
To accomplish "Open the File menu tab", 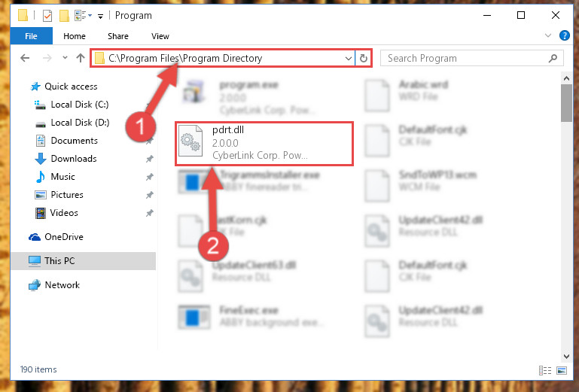I will pyautogui.click(x=31, y=36).
